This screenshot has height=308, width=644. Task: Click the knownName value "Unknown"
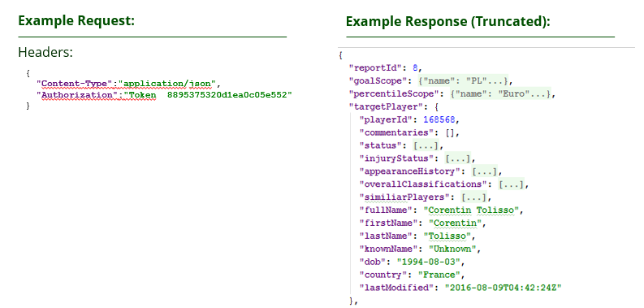coord(453,249)
